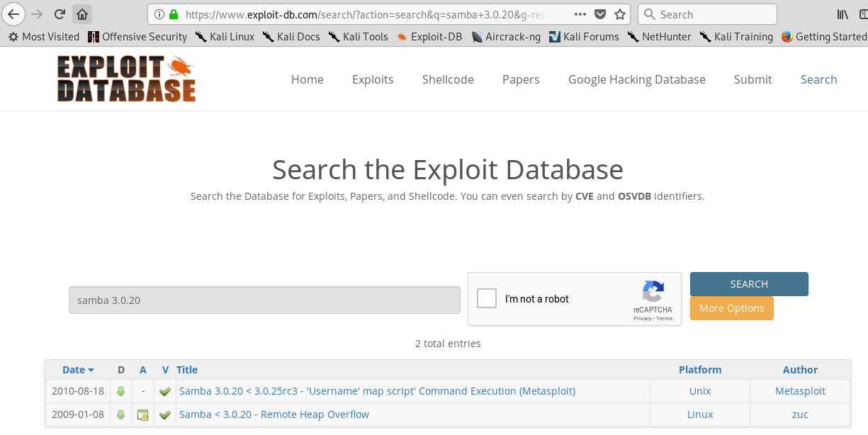This screenshot has width=868, height=435.
Task: Click the browser Search box
Action: point(707,14)
